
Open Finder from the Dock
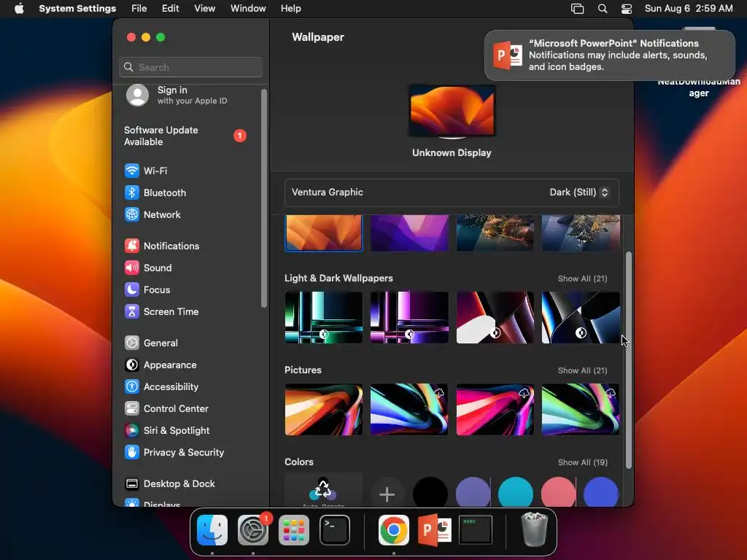212,530
